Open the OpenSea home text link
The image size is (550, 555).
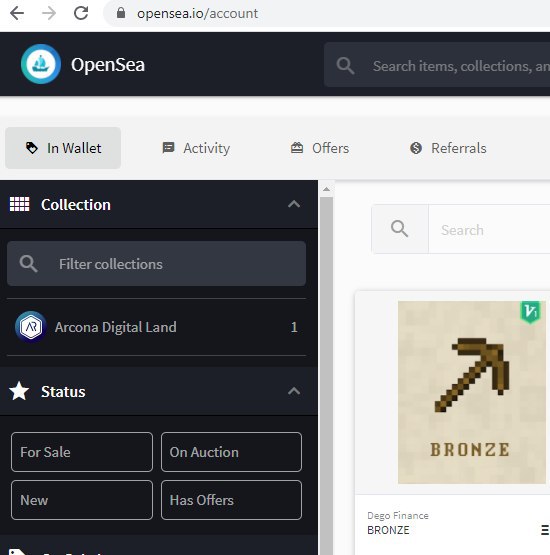tap(108, 65)
